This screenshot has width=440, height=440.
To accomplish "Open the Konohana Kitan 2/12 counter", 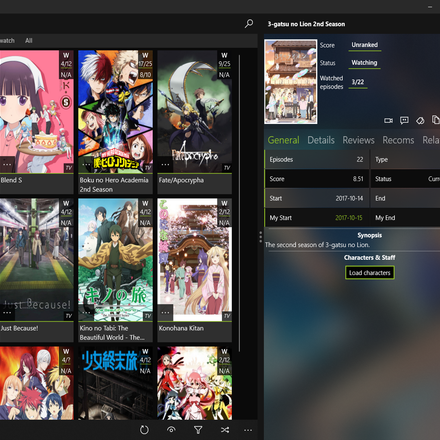I will pos(224,212).
